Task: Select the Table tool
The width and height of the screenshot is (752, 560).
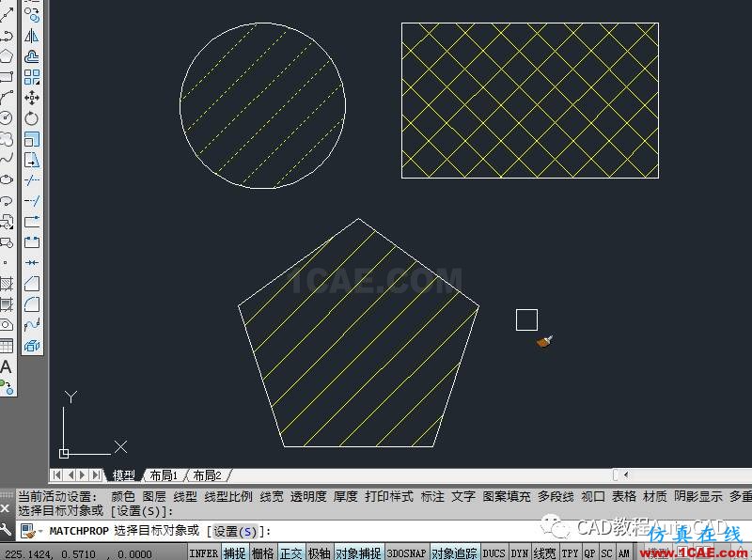Action: point(7,346)
